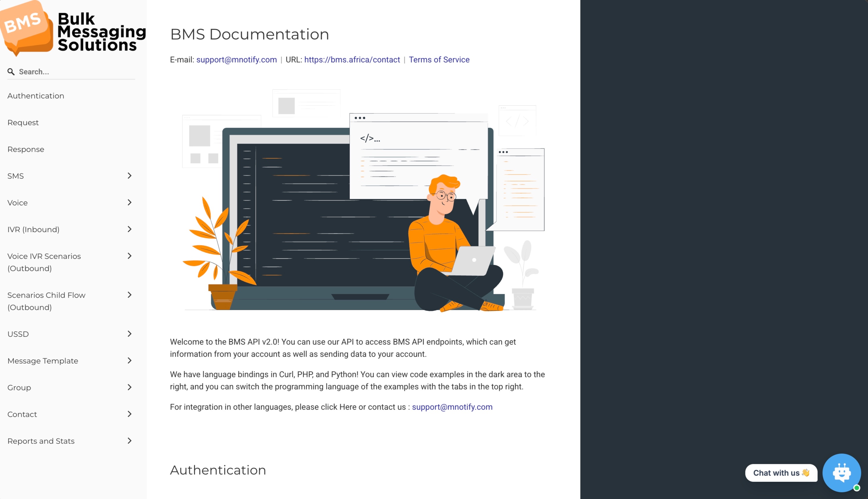The width and height of the screenshot is (868, 499).
Task: Expand the USSD section chevron
Action: click(x=130, y=334)
